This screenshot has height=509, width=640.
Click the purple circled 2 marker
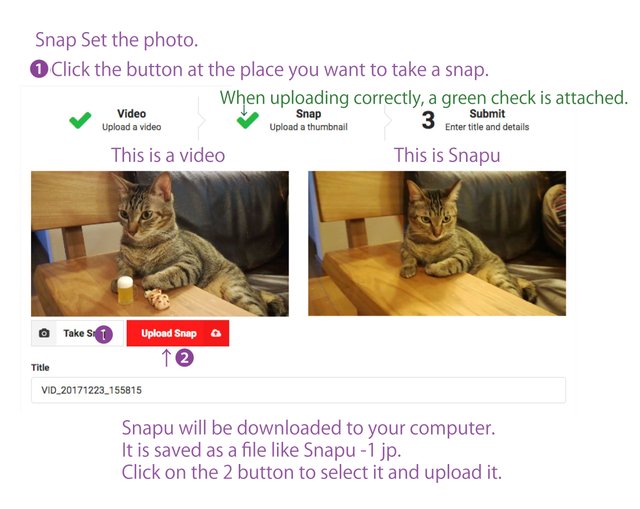coord(184,358)
